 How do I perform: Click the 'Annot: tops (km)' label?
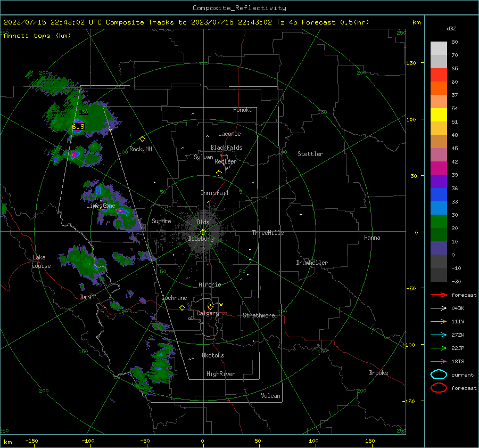37,36
